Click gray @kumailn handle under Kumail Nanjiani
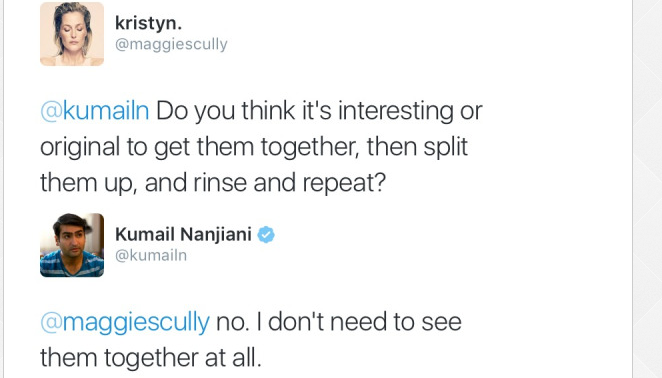Image resolution: width=662 pixels, height=378 pixels. [x=151, y=255]
